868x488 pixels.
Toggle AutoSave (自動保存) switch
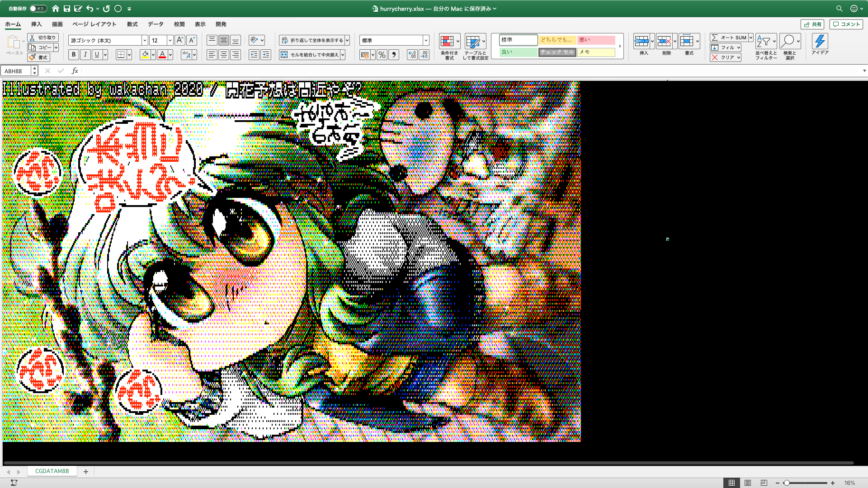tap(38, 9)
